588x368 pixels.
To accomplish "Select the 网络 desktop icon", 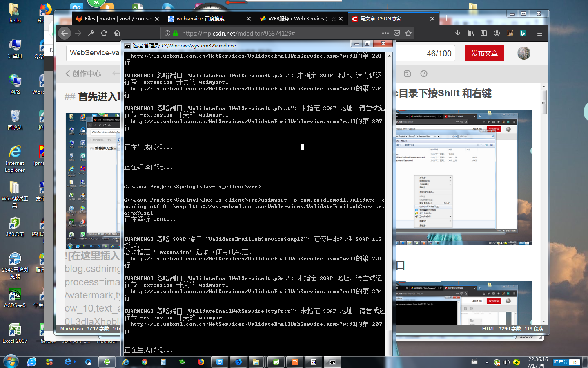I will (15, 84).
